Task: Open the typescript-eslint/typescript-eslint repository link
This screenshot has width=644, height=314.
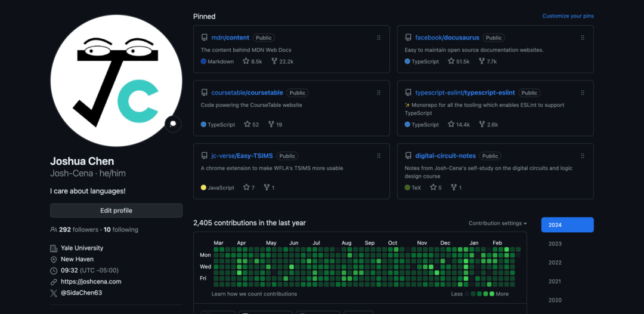Action: click(465, 93)
